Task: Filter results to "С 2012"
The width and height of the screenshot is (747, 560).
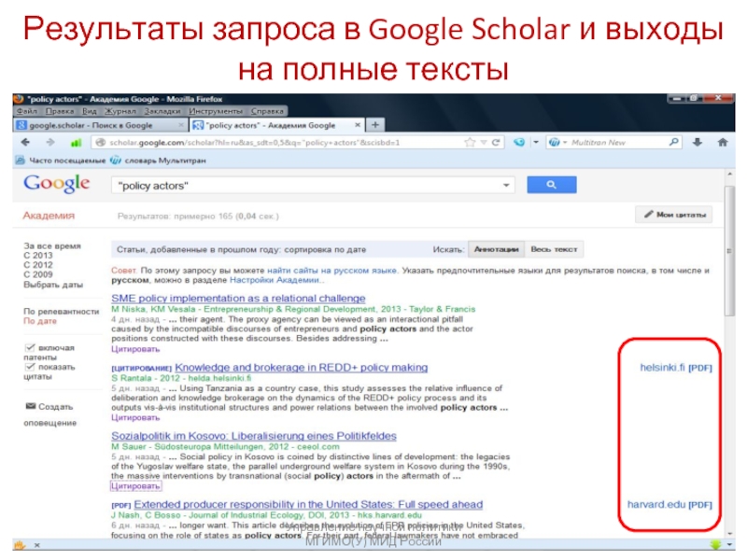Action: [38, 265]
